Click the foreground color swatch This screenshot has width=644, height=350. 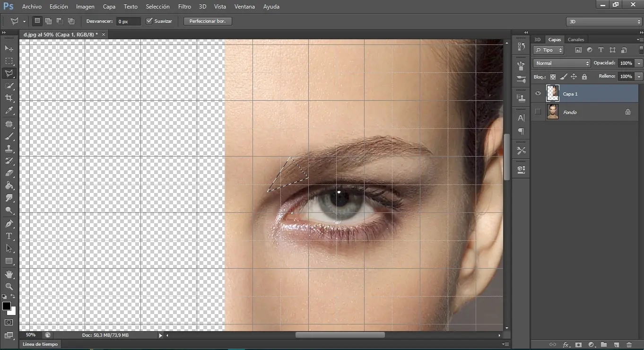click(7, 306)
